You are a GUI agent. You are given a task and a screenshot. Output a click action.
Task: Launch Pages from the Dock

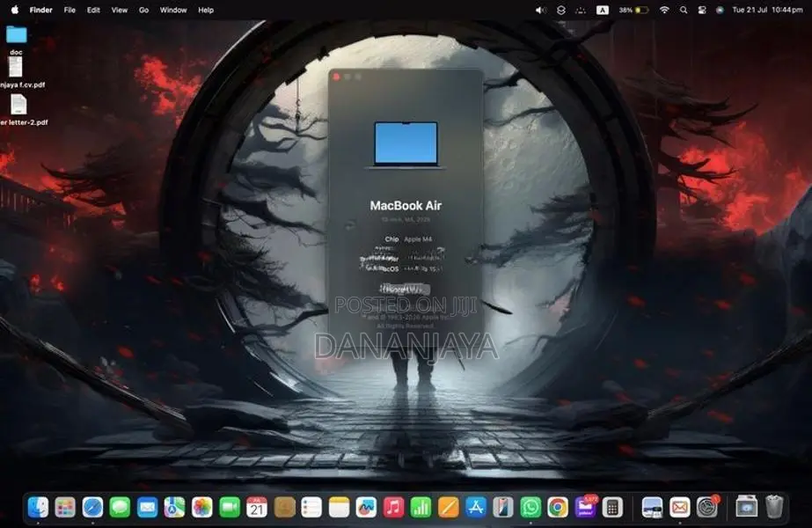(x=449, y=507)
